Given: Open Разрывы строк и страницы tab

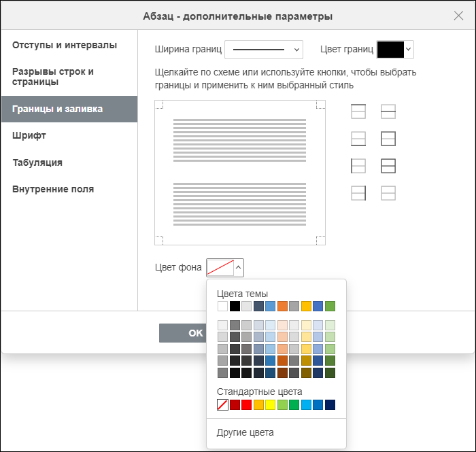Looking at the screenshot, I should pyautogui.click(x=69, y=77).
